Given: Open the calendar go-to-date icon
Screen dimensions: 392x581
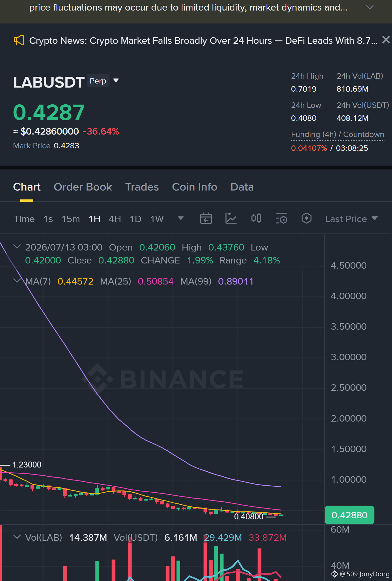Looking at the screenshot, I should [206, 218].
